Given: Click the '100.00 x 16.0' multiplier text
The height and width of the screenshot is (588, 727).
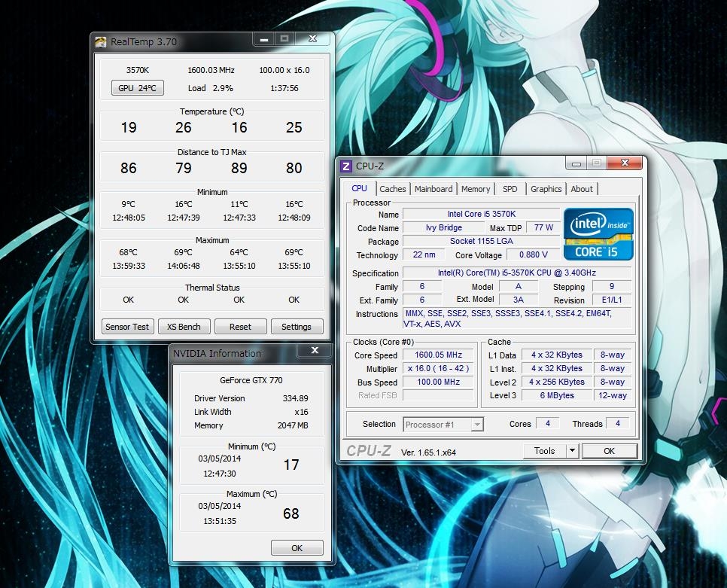Looking at the screenshot, I should (x=284, y=70).
